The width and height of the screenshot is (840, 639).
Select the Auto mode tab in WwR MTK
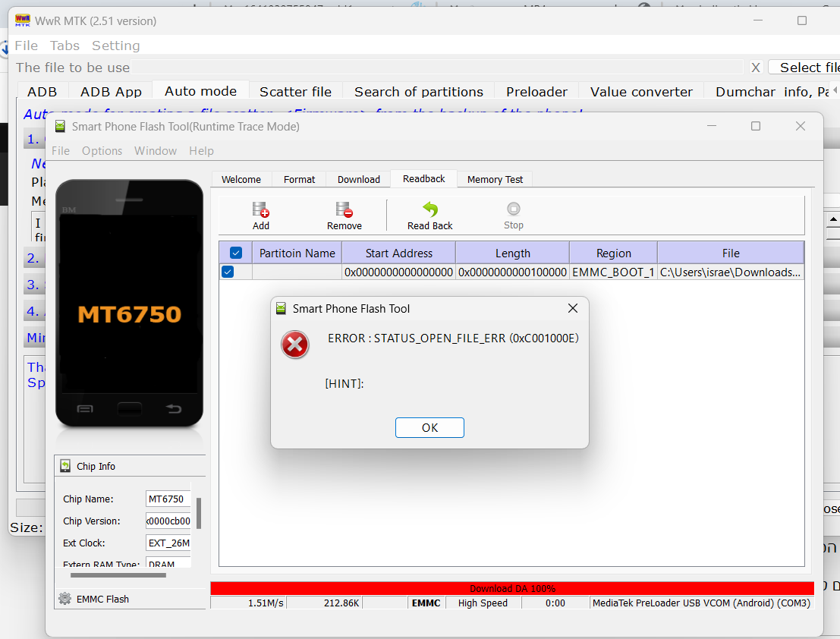[x=201, y=91]
